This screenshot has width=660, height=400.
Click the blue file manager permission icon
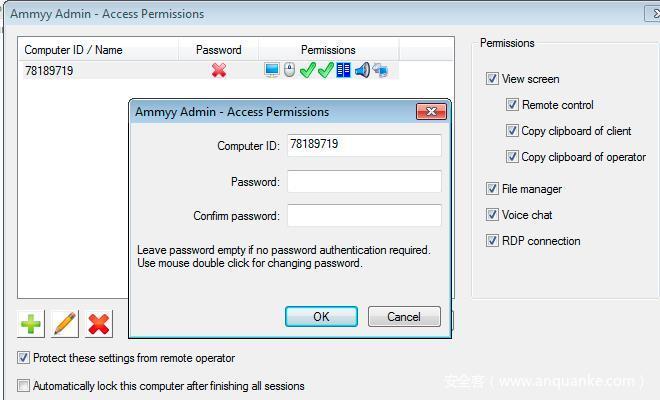coord(344,70)
